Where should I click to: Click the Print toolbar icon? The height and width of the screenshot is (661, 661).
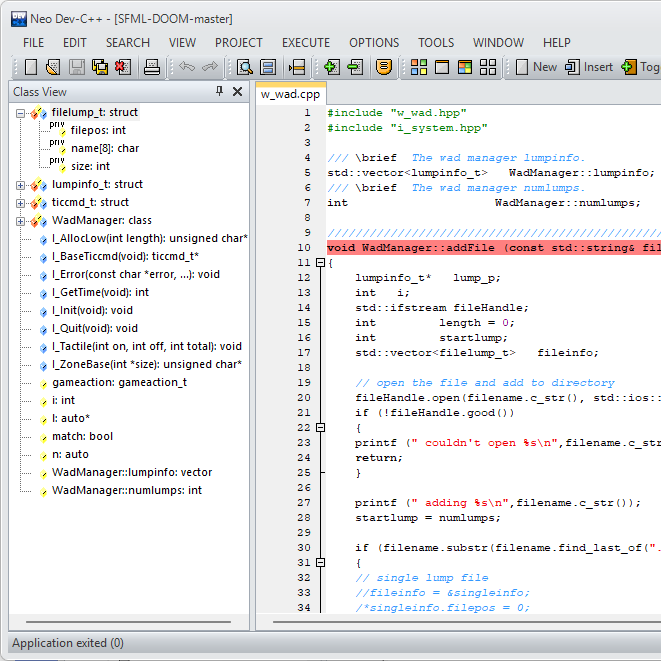coord(151,67)
